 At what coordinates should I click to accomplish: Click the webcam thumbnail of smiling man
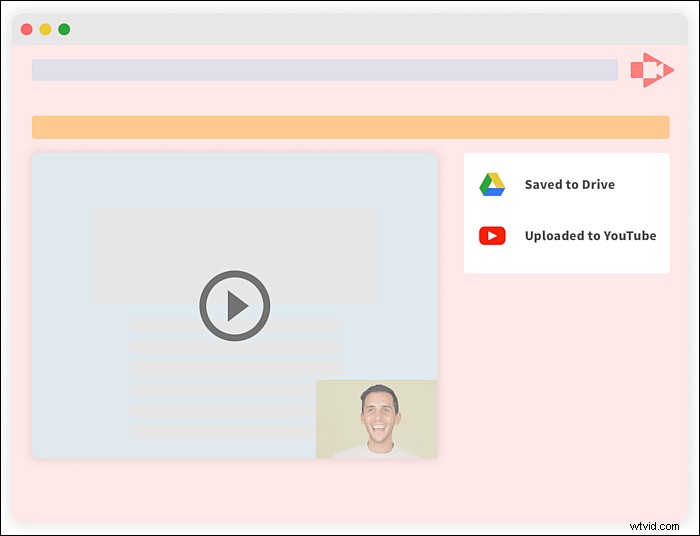coord(377,419)
